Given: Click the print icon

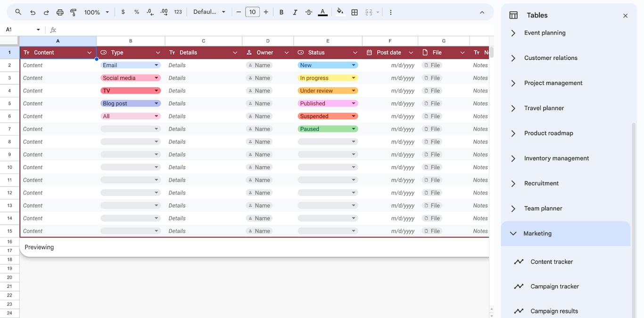Looking at the screenshot, I should pyautogui.click(x=60, y=12).
